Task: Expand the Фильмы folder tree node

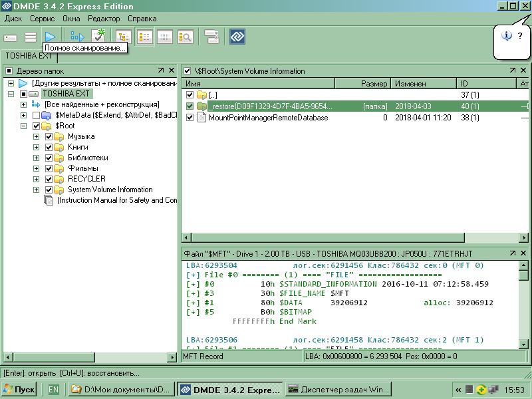Action: pos(36,168)
